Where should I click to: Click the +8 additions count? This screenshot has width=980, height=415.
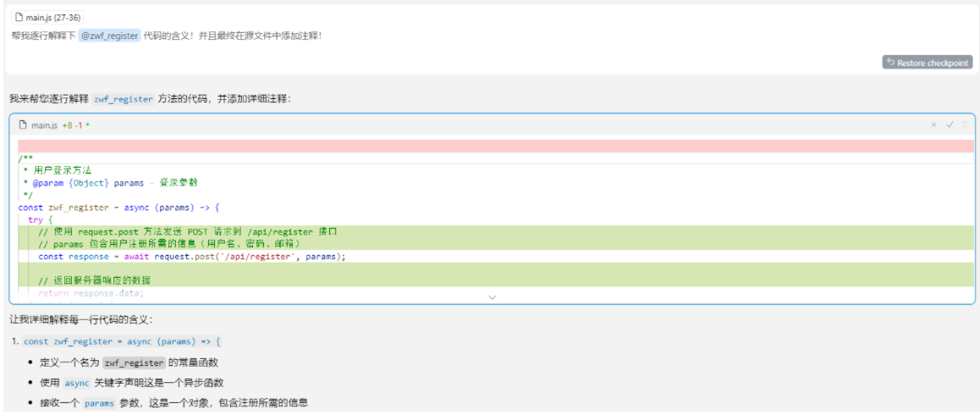(67, 125)
